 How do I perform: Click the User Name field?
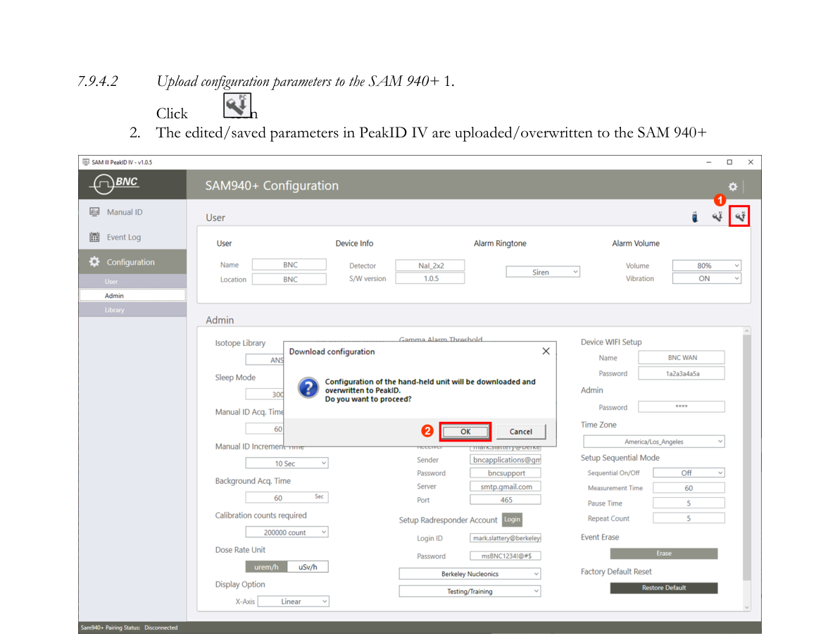(289, 265)
